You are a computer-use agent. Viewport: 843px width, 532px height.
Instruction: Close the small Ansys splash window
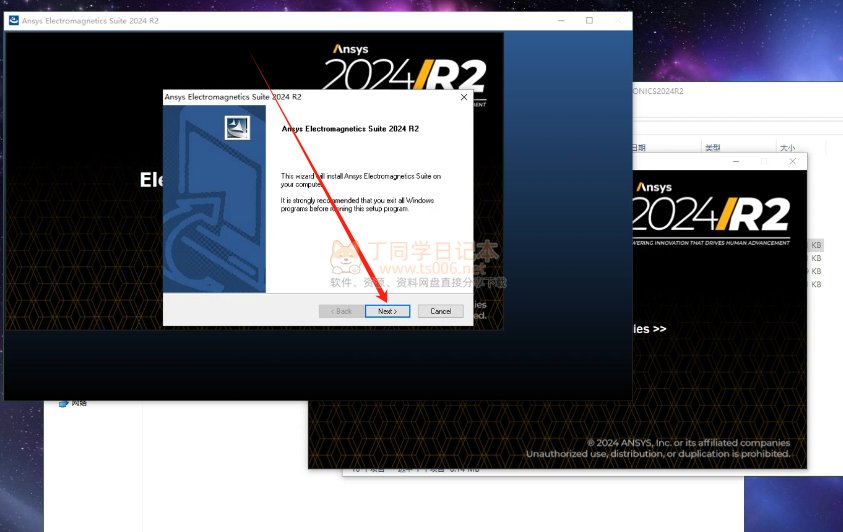[792, 161]
